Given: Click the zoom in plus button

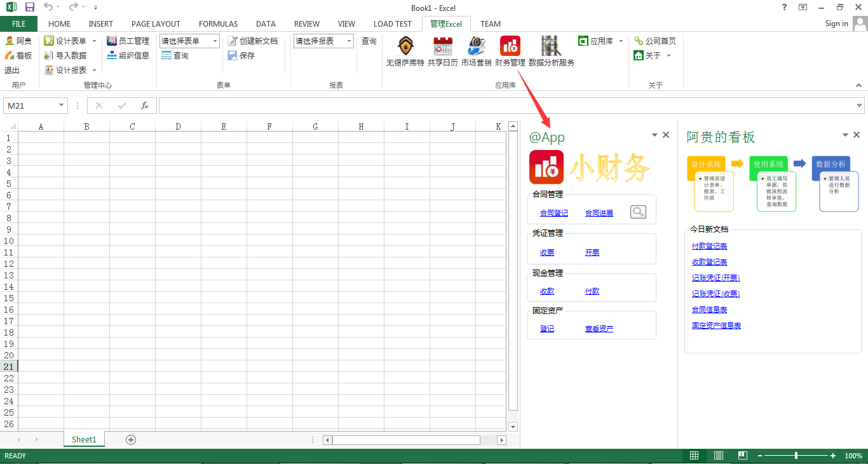Looking at the screenshot, I should [x=833, y=456].
